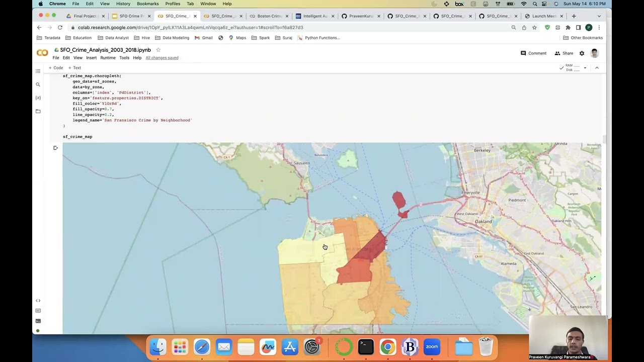Open the Bookmarks menu in macOS menu bar
644x362 pixels.
147,4
